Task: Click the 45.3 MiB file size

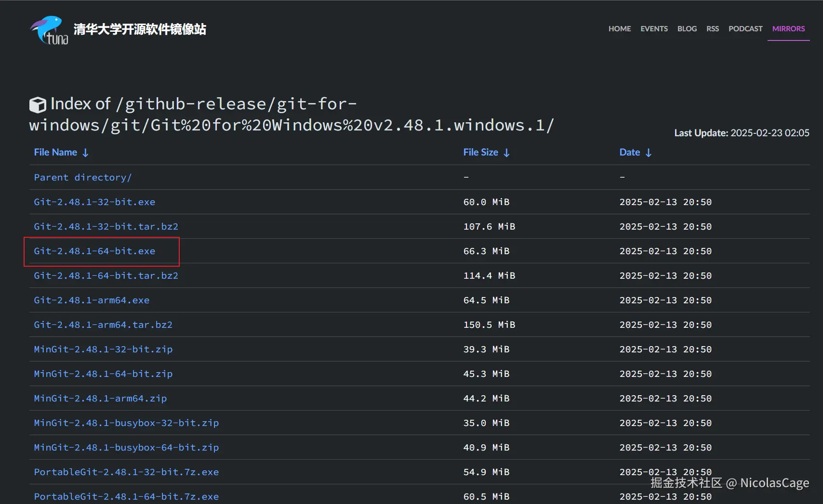Action: [486, 374]
